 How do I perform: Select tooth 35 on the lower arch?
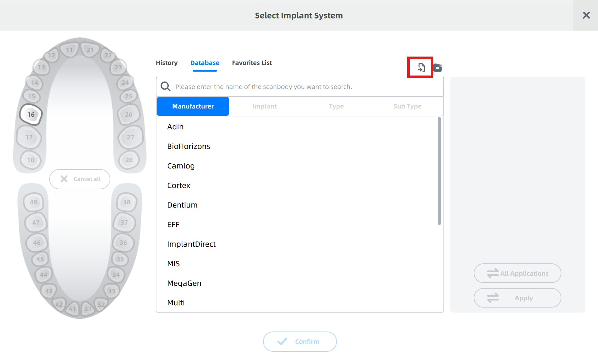(x=120, y=259)
